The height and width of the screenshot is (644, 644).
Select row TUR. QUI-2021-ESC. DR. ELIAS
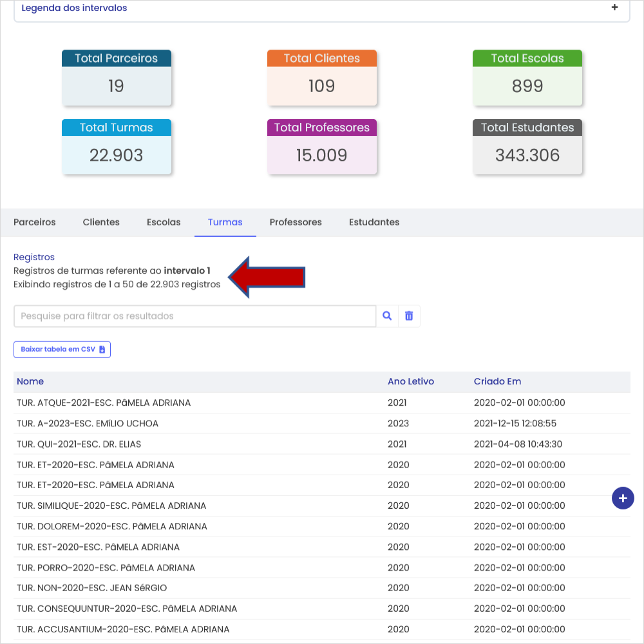(322, 444)
